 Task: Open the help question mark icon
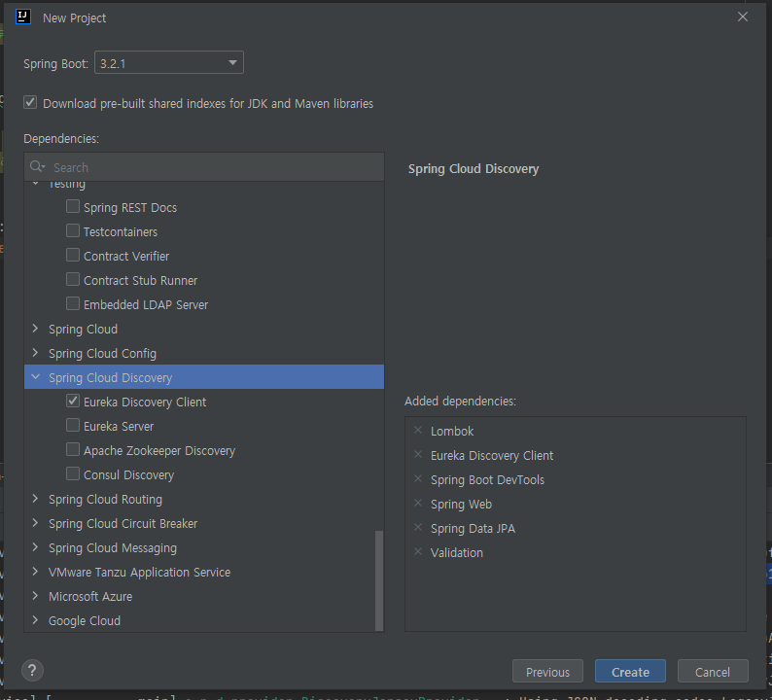coord(32,670)
